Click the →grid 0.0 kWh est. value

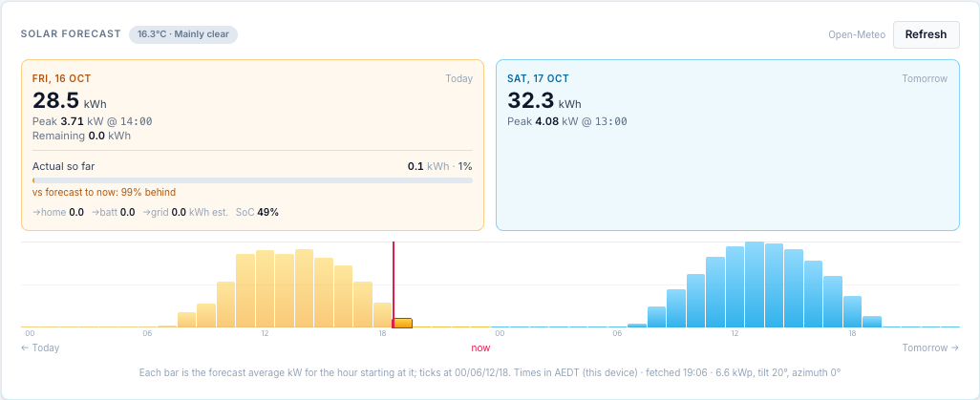(x=185, y=212)
